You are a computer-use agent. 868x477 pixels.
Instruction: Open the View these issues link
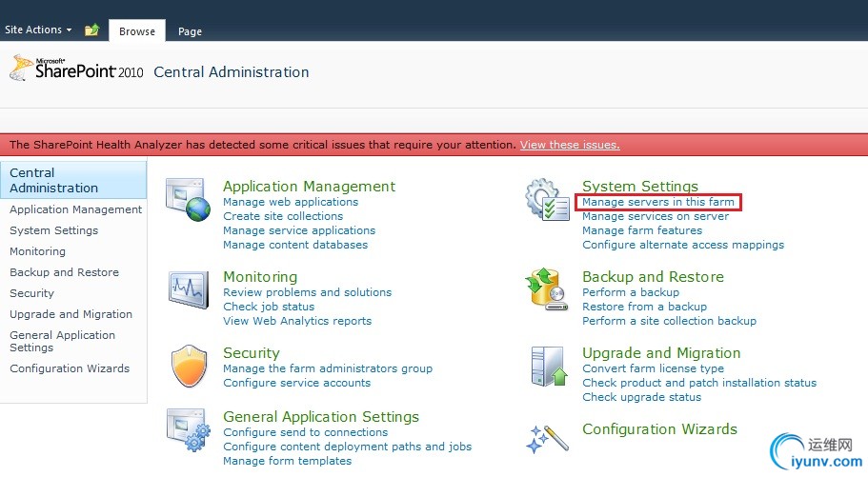(570, 145)
